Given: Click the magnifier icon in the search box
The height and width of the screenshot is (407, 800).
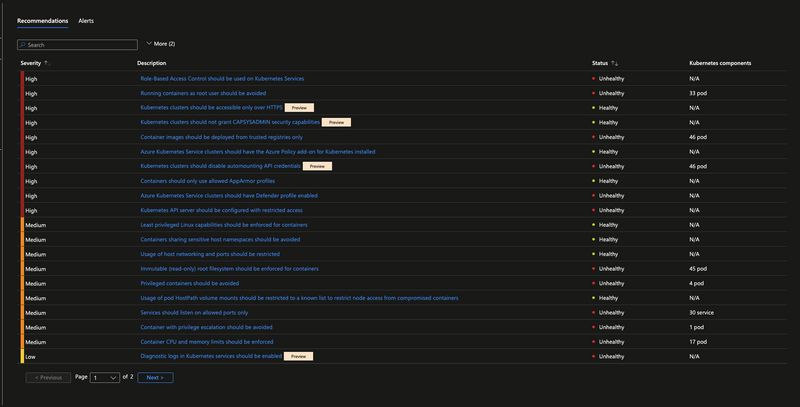Looking at the screenshot, I should [23, 45].
